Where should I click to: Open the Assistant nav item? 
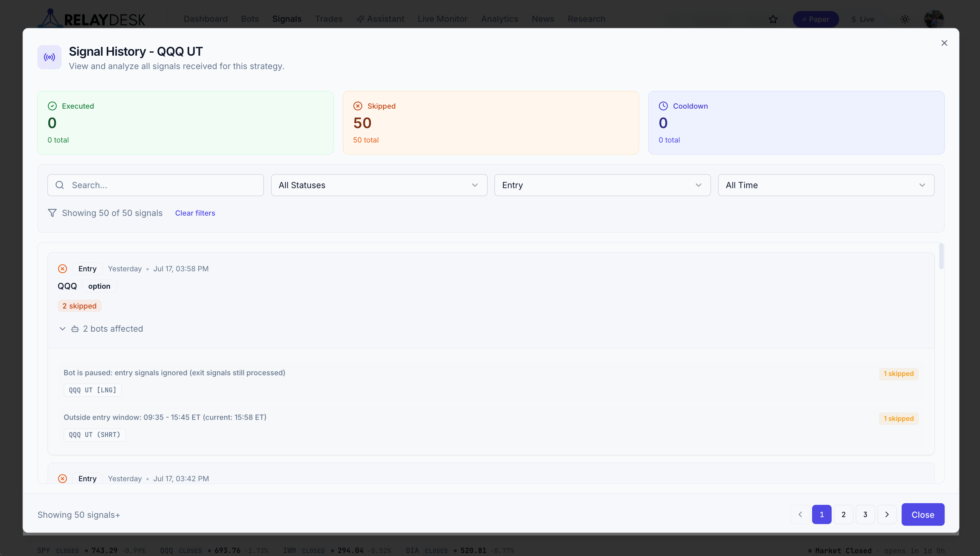point(380,19)
